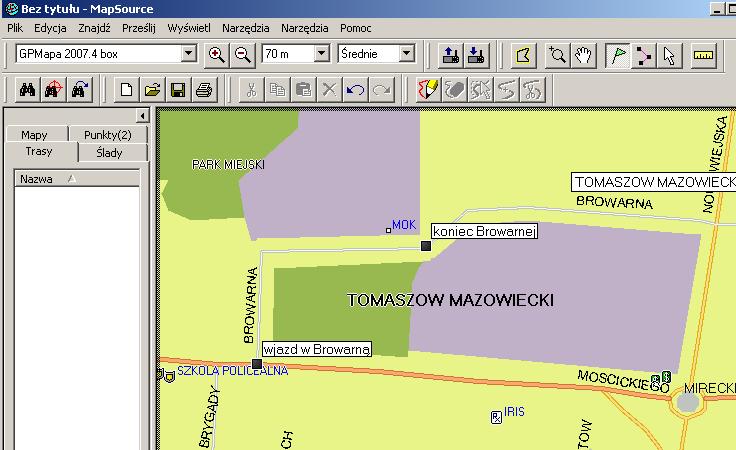Click the zoom in magnifier icon

[x=216, y=54]
